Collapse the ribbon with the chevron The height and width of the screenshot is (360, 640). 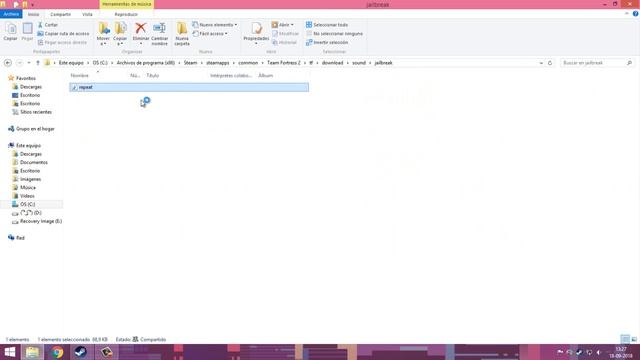(627, 14)
